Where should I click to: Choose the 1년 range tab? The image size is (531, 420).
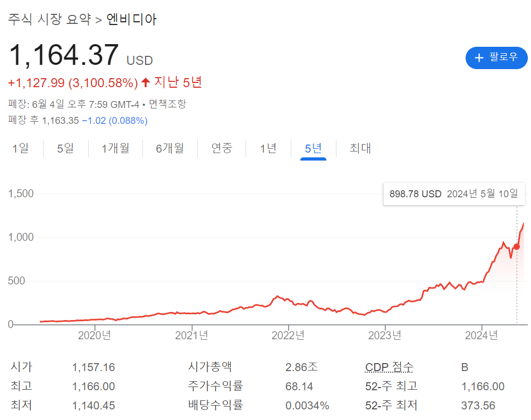268,148
